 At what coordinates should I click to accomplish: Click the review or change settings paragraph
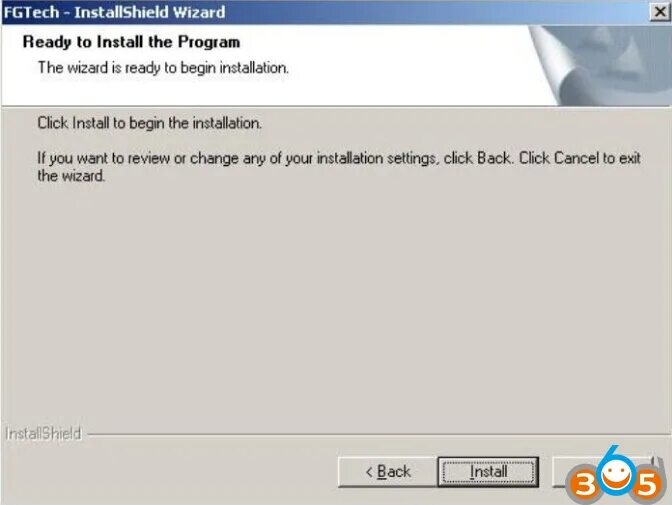tap(339, 167)
